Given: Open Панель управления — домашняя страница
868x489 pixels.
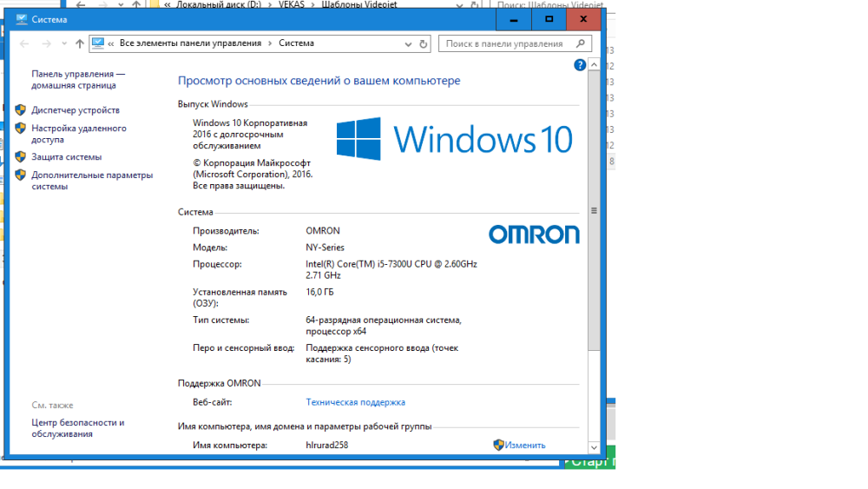Looking at the screenshot, I should tap(78, 80).
